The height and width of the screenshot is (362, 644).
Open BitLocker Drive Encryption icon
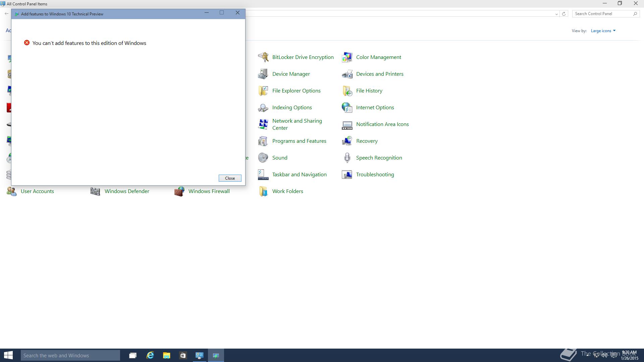[x=263, y=57]
